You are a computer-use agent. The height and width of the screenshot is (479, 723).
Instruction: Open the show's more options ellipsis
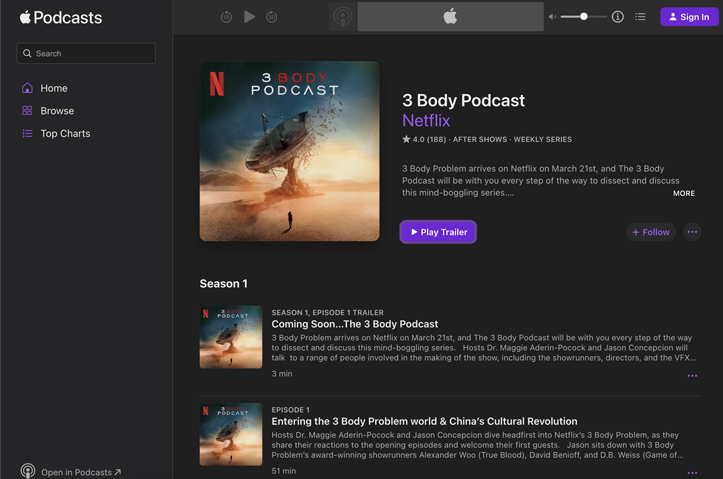[x=692, y=232]
